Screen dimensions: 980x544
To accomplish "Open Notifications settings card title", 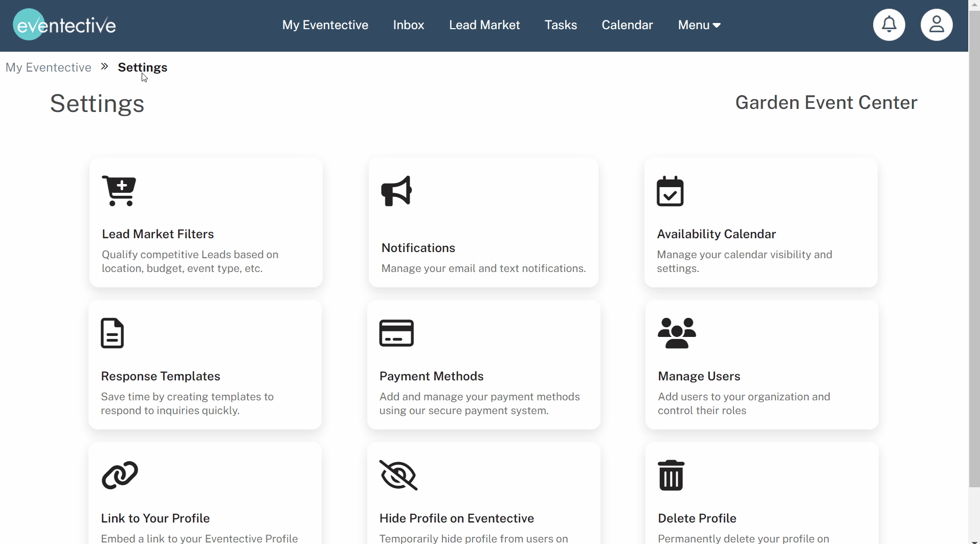I will pos(418,248).
